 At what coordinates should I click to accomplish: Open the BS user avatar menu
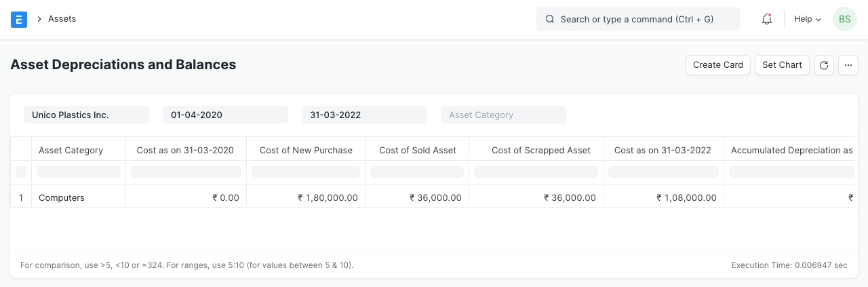pyautogui.click(x=844, y=19)
